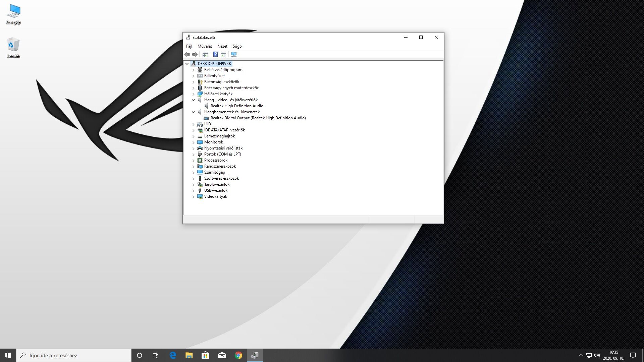The width and height of the screenshot is (644, 362).
Task: Click the Back arrow in Eszközkezelő toolbar
Action: 187,54
